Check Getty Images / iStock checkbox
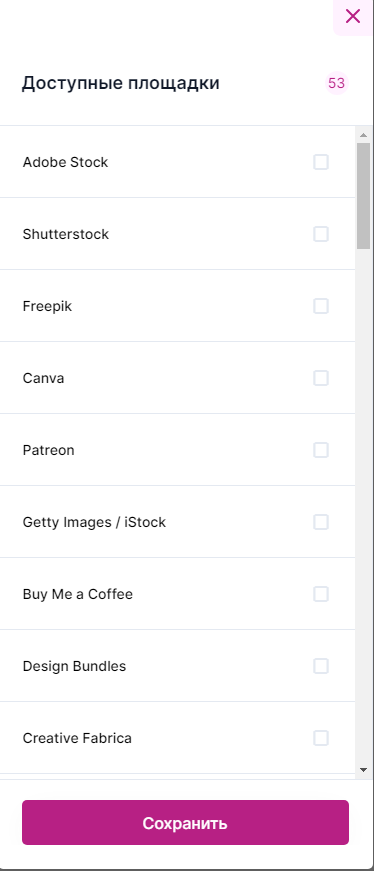 point(321,522)
